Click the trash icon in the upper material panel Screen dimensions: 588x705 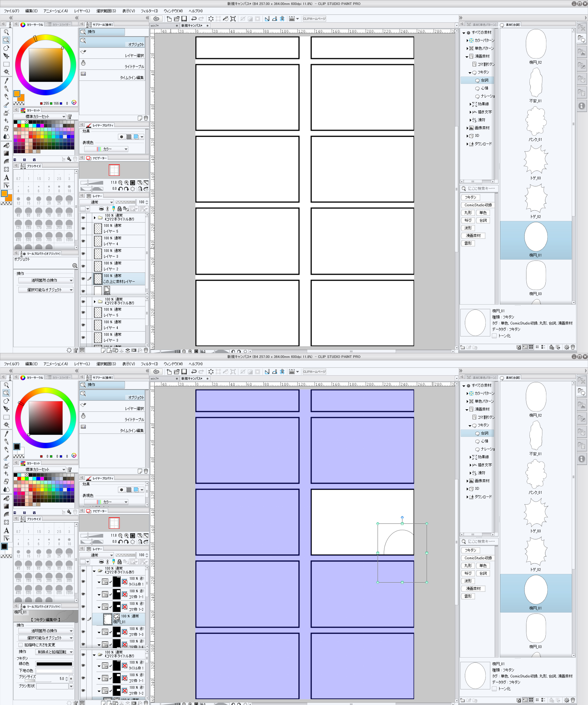point(573,347)
